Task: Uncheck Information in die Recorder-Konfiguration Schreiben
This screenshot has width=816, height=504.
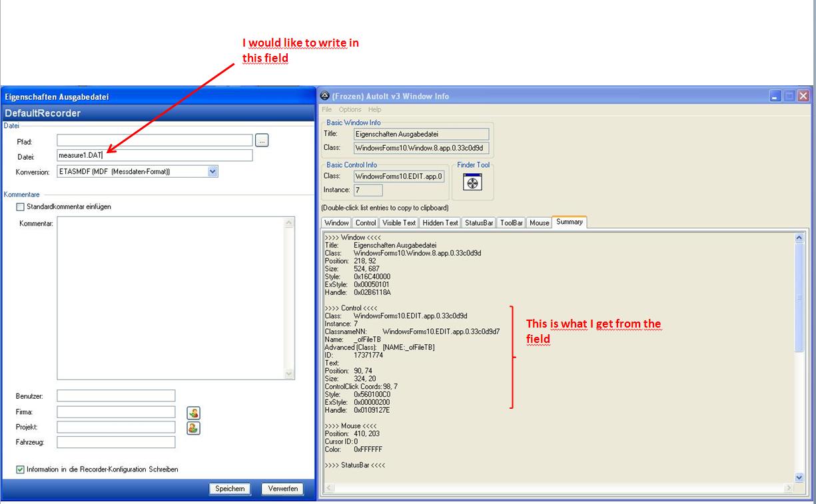Action: (20, 469)
